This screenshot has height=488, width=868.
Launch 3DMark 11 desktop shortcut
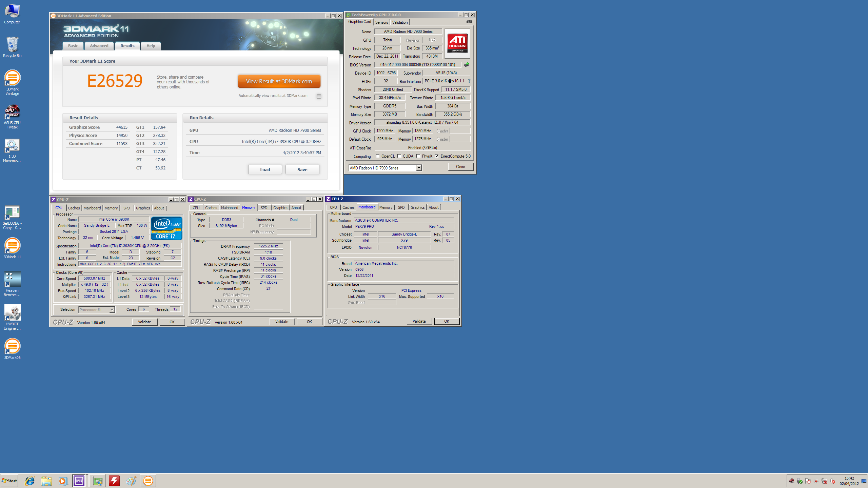point(12,248)
